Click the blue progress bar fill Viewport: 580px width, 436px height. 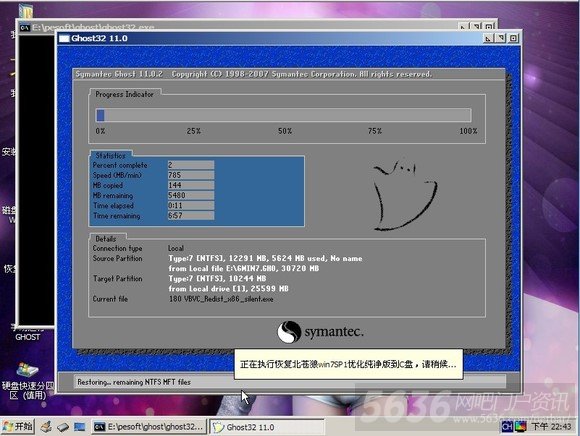[x=100, y=115]
